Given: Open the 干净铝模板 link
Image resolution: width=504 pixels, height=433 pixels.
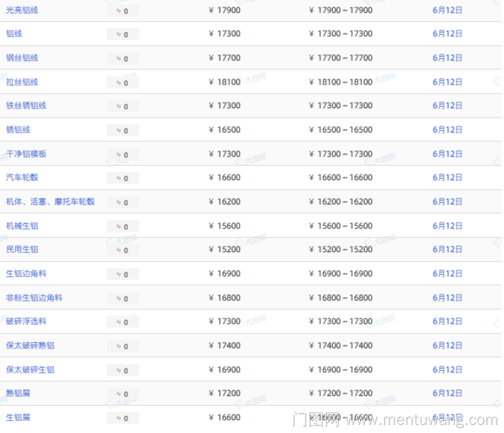Looking at the screenshot, I should pos(26,154).
